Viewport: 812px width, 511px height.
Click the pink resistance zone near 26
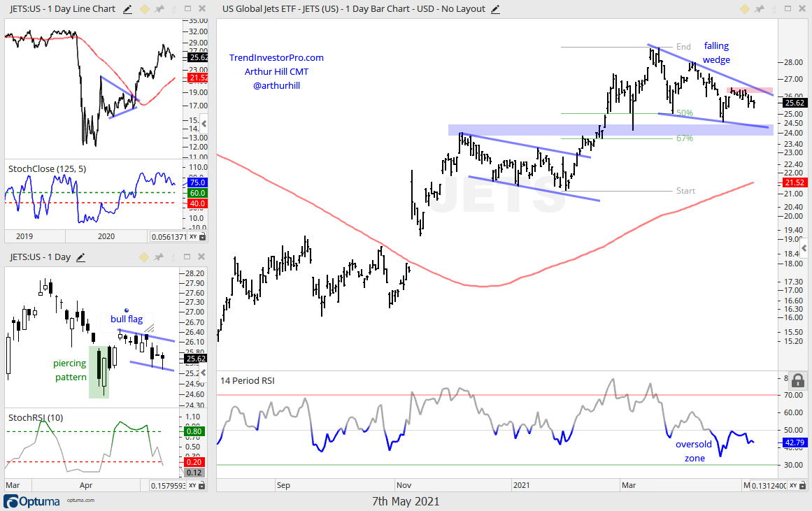click(x=749, y=90)
